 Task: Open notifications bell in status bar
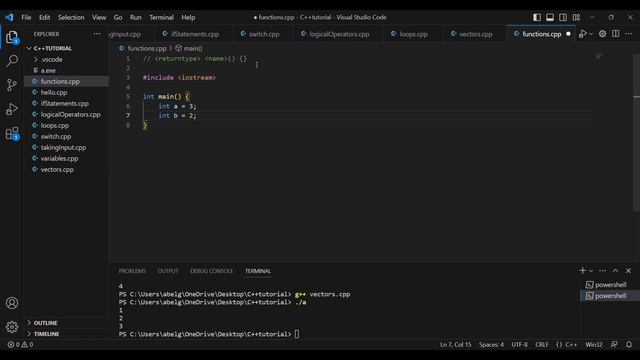pos(629,344)
